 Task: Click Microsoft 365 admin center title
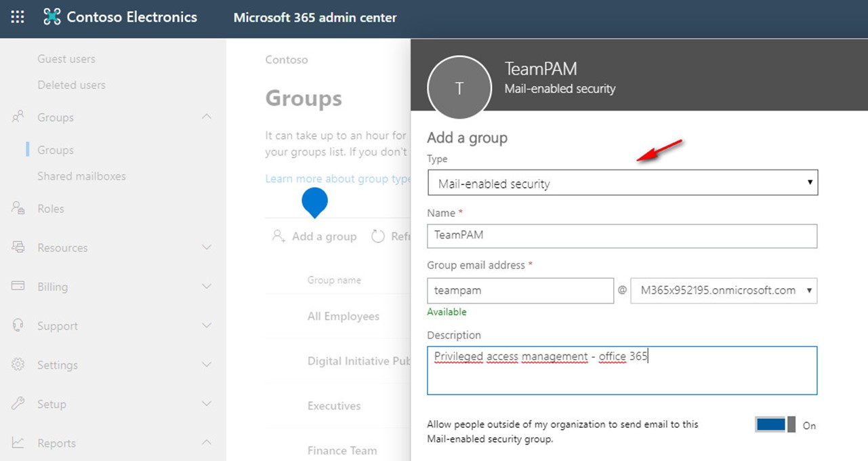315,18
